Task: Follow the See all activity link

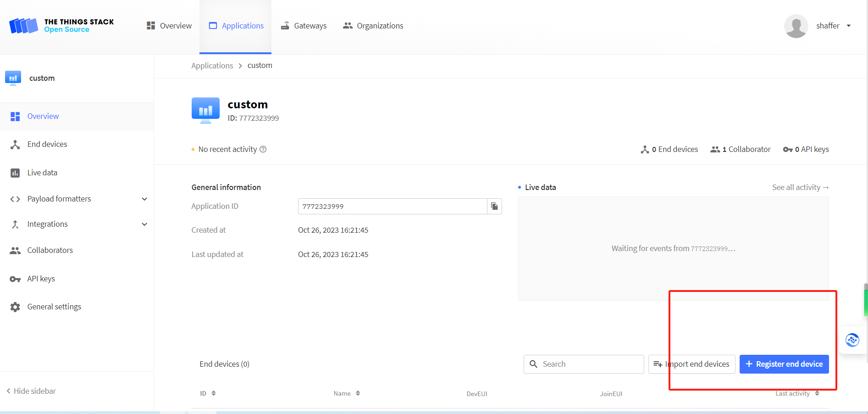Action: (x=800, y=187)
